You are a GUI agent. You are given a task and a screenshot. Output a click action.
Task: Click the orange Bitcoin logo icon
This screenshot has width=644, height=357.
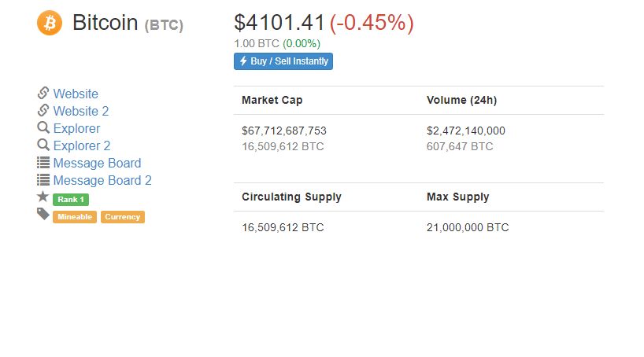(x=50, y=23)
